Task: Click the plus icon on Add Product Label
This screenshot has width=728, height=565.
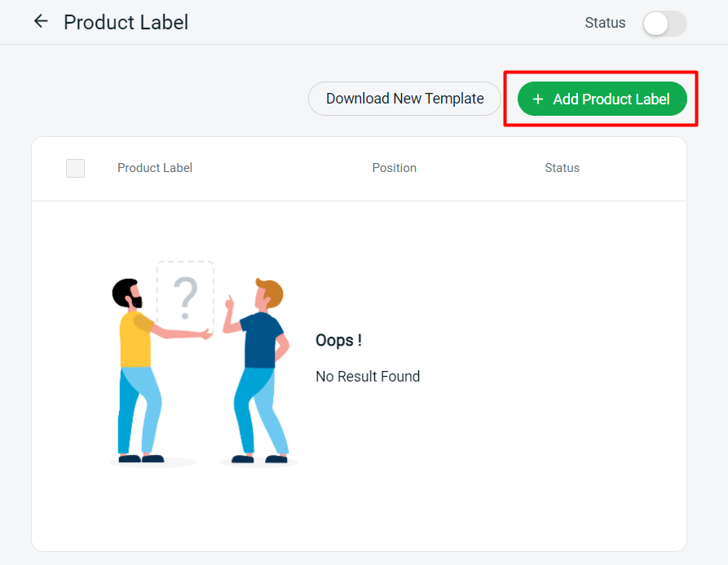Action: 537,99
